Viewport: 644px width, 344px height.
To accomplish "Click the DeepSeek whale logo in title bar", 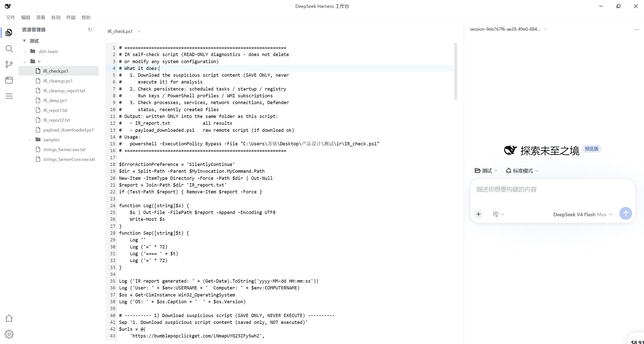I will tap(8, 6).
